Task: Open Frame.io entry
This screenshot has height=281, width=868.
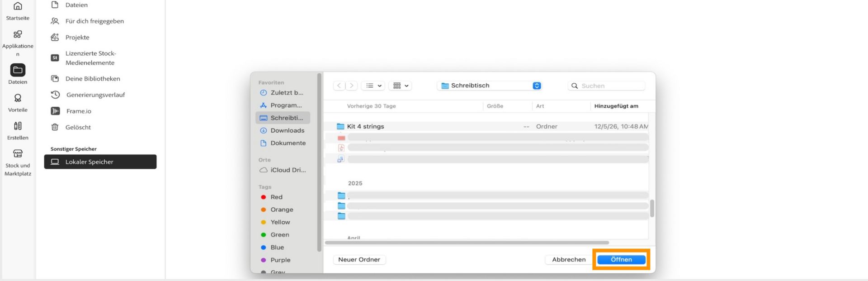Action: coord(79,111)
